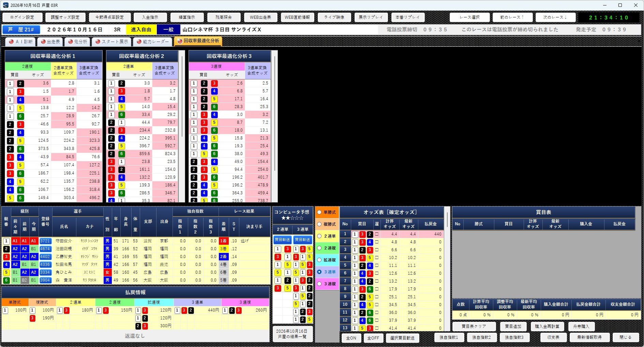The width and height of the screenshot is (644, 347).
Task: Click registration number 4336 badge
Action: (x=45, y=265)
